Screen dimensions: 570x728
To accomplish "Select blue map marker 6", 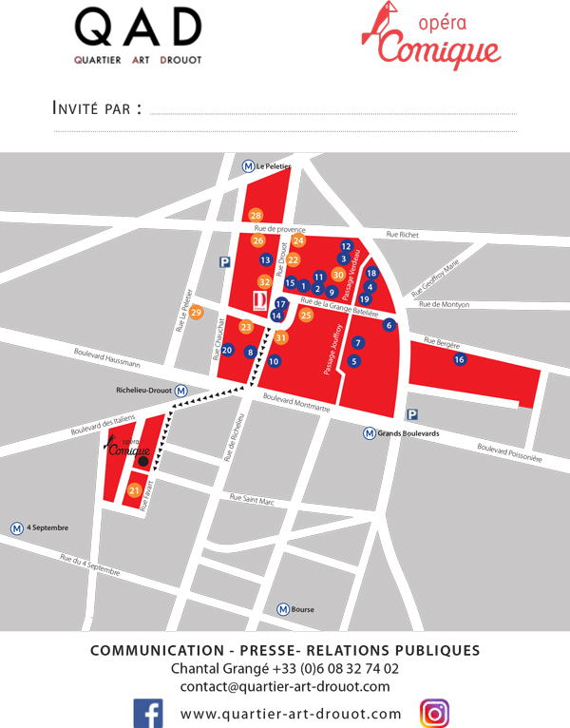I will pos(389,325).
